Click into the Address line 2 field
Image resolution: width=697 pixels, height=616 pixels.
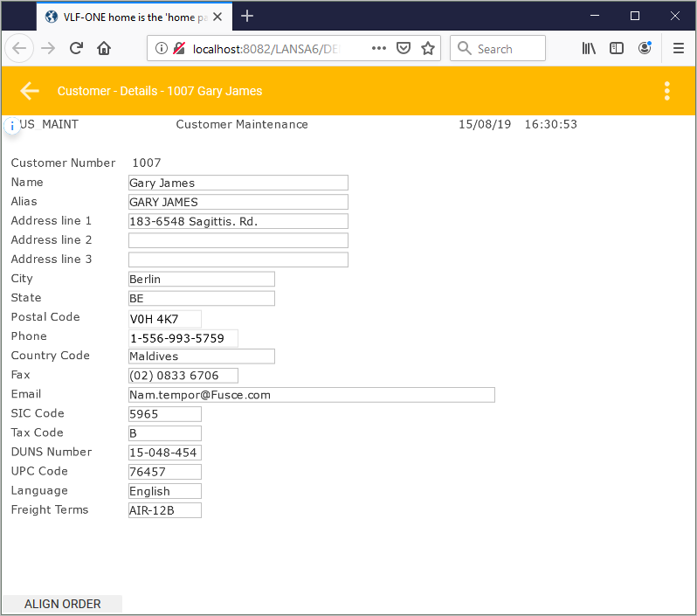click(238, 240)
